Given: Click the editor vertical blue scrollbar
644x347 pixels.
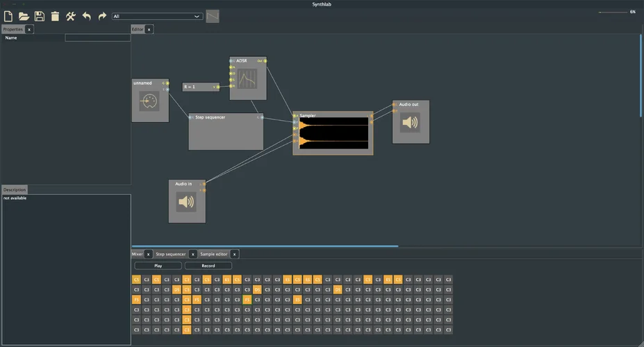Looking at the screenshot, I should [x=641, y=76].
